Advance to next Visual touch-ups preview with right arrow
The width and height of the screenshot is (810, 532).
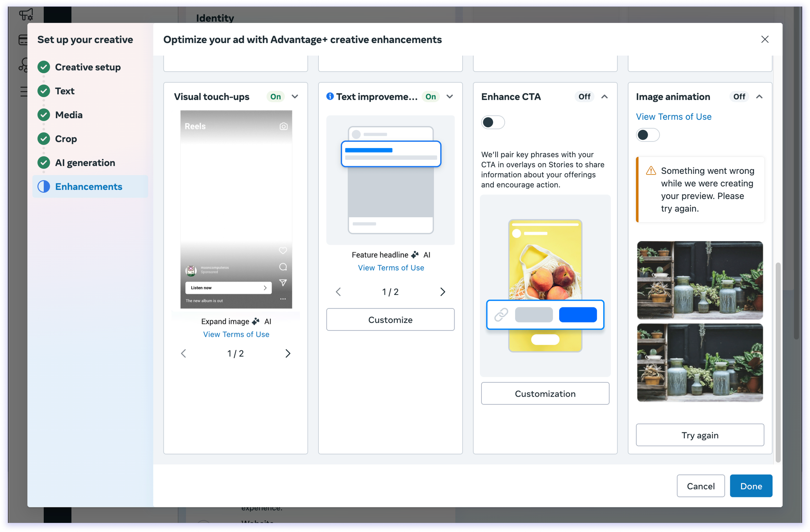click(288, 353)
